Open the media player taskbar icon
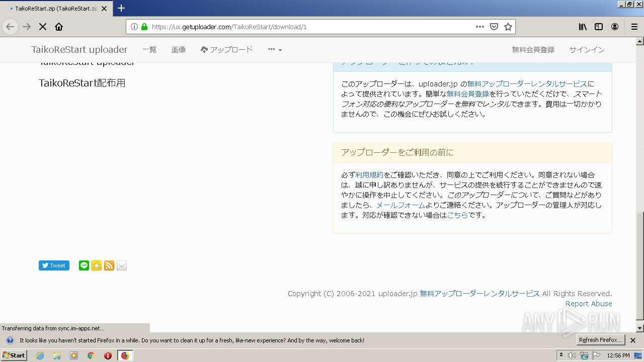644x362 pixels. (74, 355)
